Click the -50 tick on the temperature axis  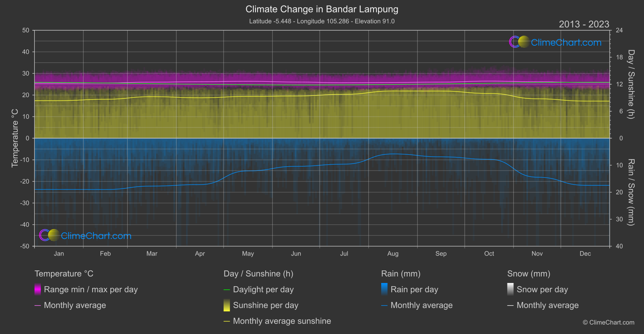pyautogui.click(x=25, y=246)
